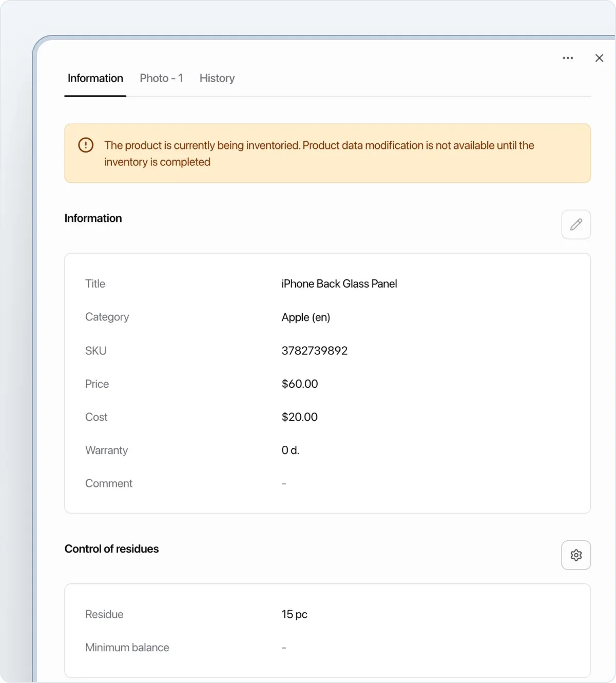Select the title iPhone Back Glass Panel
The height and width of the screenshot is (683, 616).
pos(339,284)
